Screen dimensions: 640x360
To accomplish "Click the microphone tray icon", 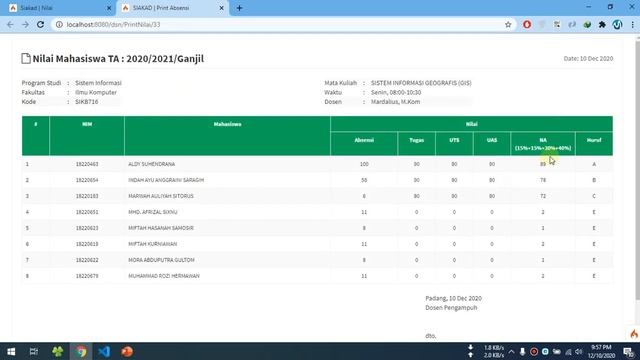I will click(x=522, y=351).
